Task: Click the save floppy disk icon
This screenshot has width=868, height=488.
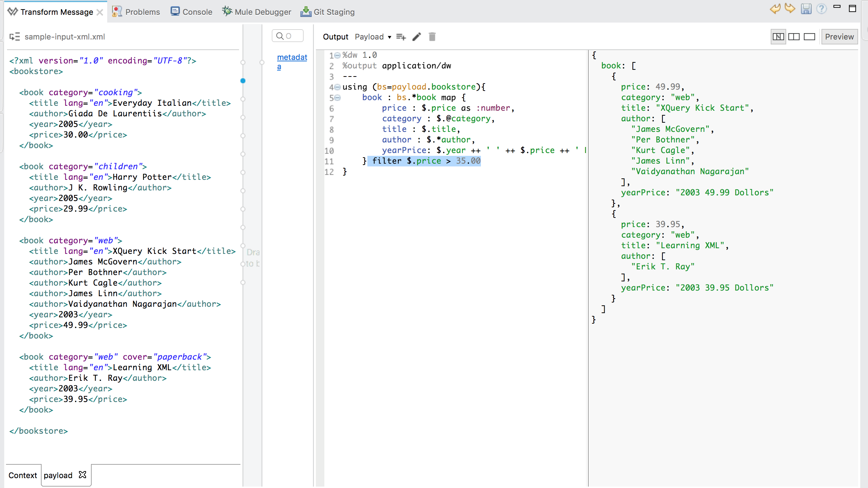Action: pos(806,8)
